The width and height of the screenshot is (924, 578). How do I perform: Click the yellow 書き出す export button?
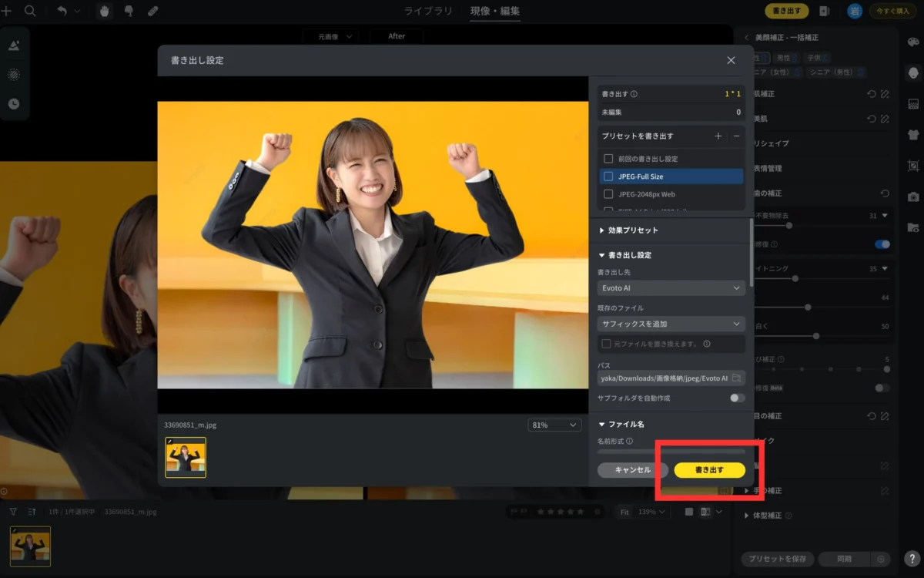point(709,469)
